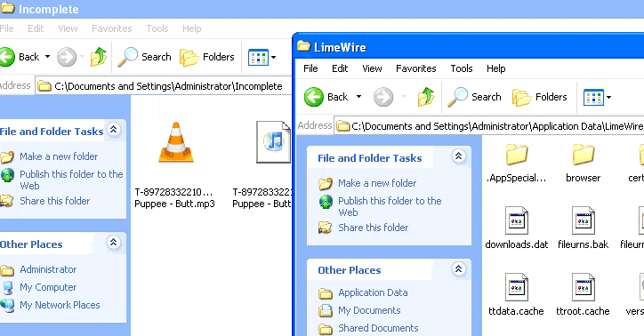
Task: Click the address bar in the Incomplete window
Action: coord(165,86)
